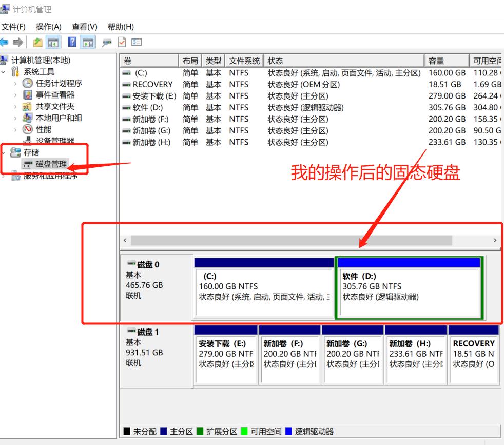The image size is (504, 445).
Task: Collapse the 系统工具 tree node
Action: (4, 72)
